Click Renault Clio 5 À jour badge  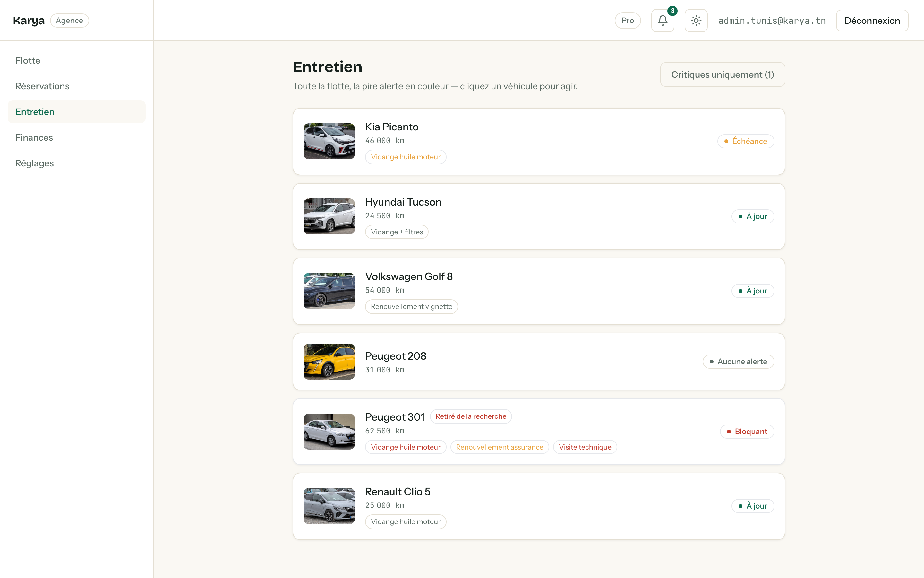[x=753, y=506]
